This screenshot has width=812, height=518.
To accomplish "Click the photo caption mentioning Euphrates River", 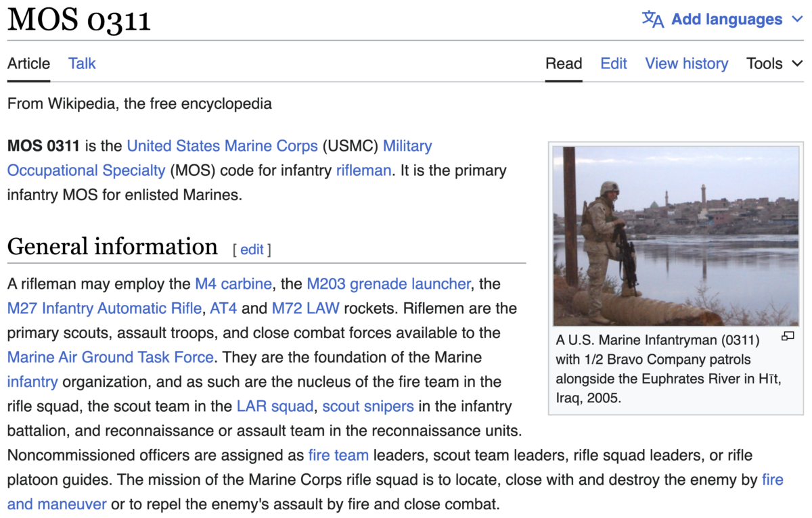I will (x=669, y=369).
